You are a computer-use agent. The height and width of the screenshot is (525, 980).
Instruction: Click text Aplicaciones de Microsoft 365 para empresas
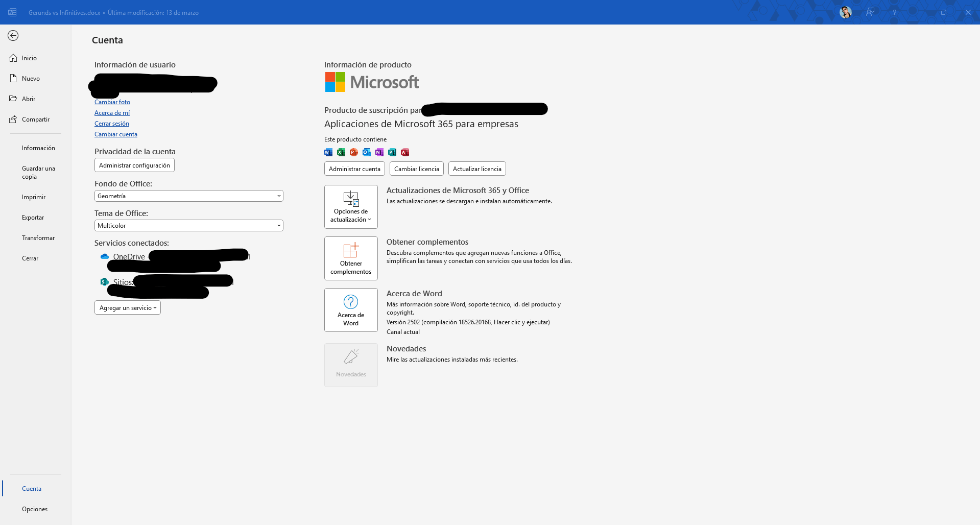click(x=421, y=124)
